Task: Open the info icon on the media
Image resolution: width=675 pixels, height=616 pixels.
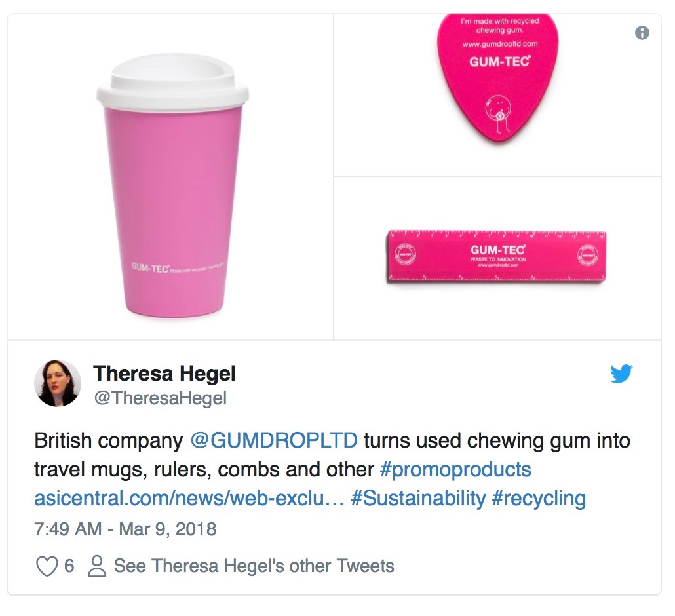Action: (x=642, y=33)
